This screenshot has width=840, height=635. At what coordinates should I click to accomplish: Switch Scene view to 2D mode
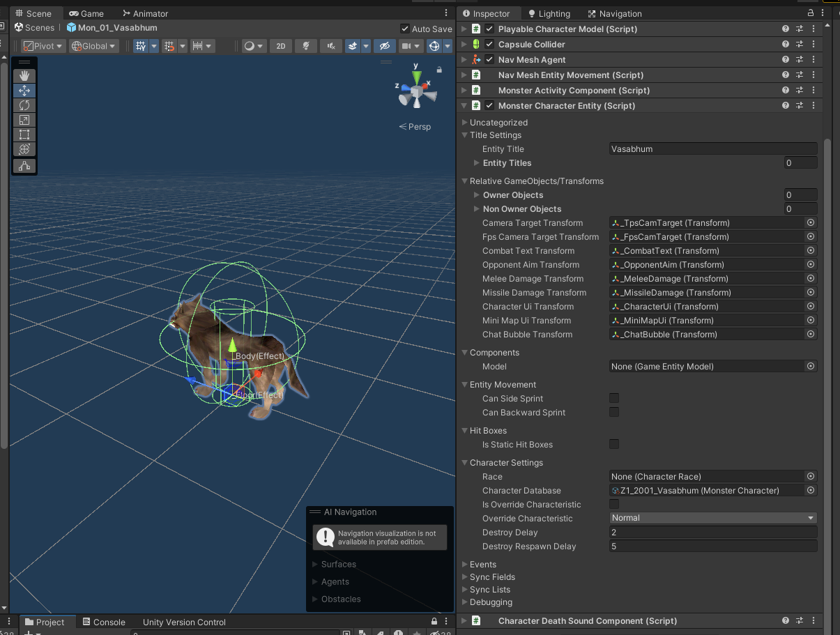280,45
